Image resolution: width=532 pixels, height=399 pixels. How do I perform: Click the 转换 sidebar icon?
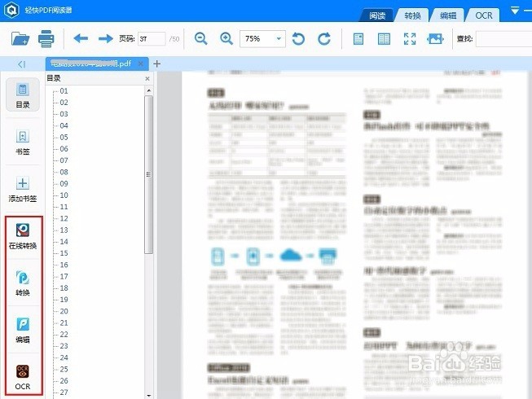(23, 283)
